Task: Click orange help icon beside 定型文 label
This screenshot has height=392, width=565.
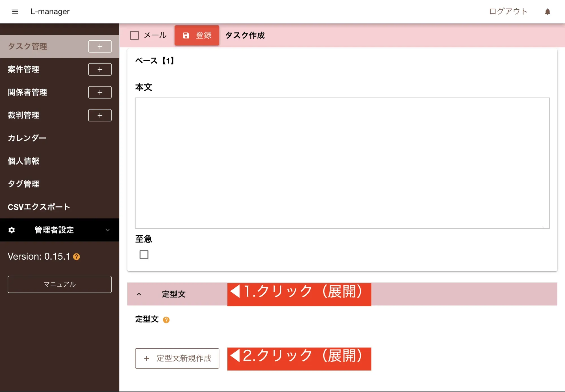Action: pos(166,320)
